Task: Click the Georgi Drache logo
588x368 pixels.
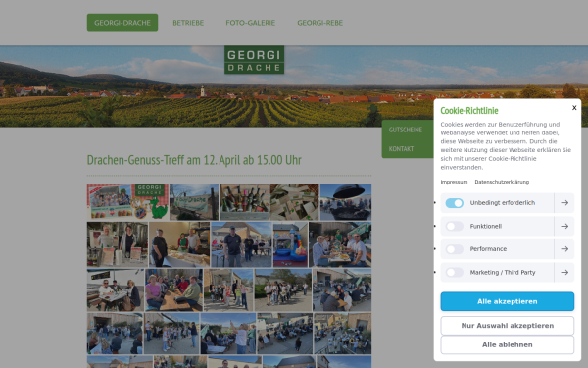Action: pos(254,60)
